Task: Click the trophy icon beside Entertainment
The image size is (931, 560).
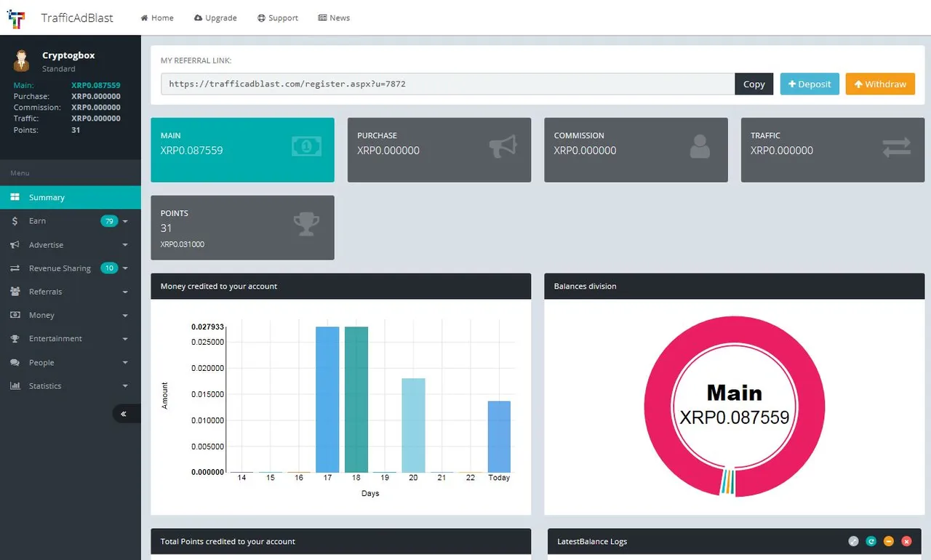Action: point(15,339)
